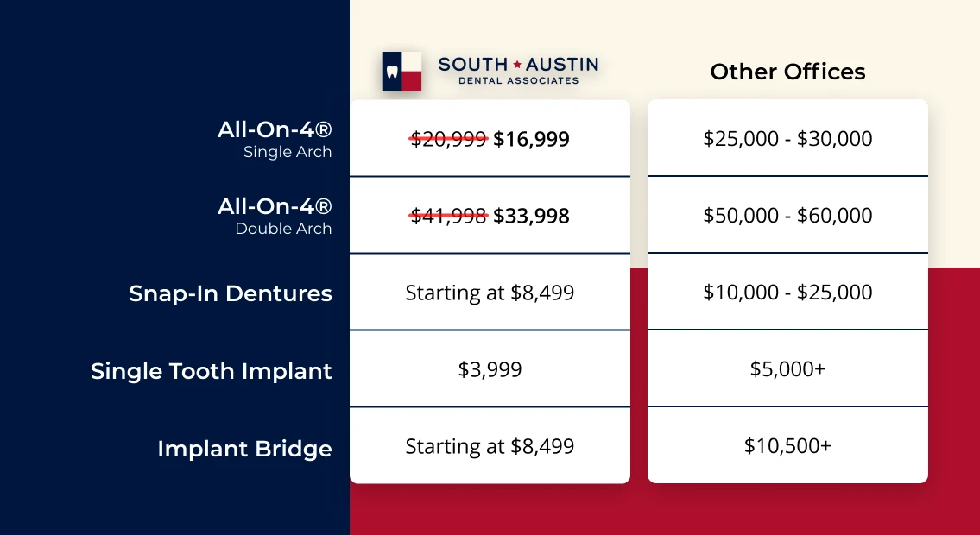The image size is (980, 535).
Task: Click the crossed-out $20,999 price
Action: click(x=448, y=139)
